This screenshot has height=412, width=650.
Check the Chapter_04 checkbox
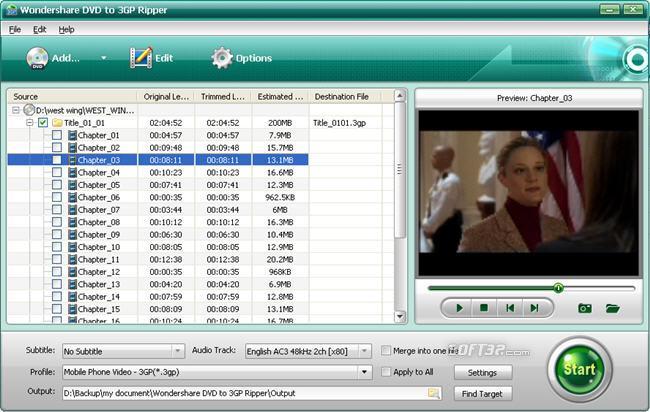click(x=57, y=172)
